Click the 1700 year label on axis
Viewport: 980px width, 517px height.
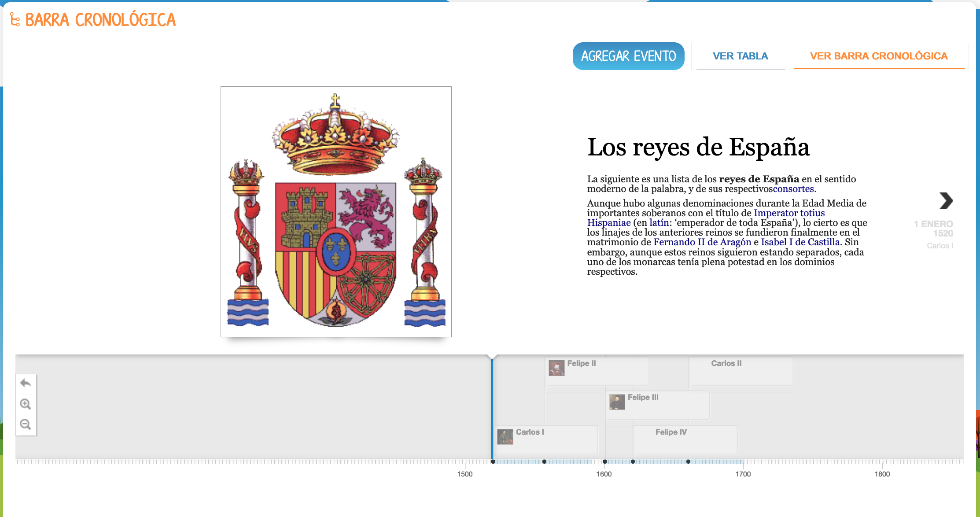click(743, 474)
